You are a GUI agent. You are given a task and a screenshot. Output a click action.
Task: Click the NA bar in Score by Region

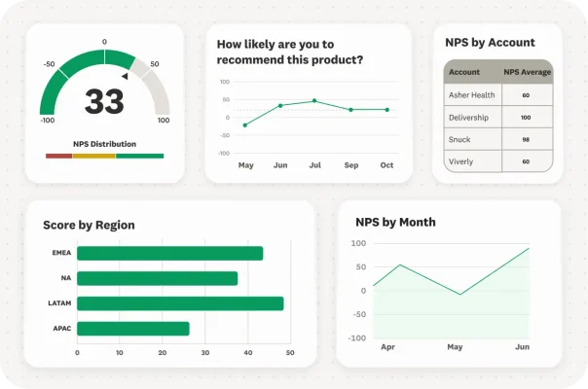coord(157,278)
